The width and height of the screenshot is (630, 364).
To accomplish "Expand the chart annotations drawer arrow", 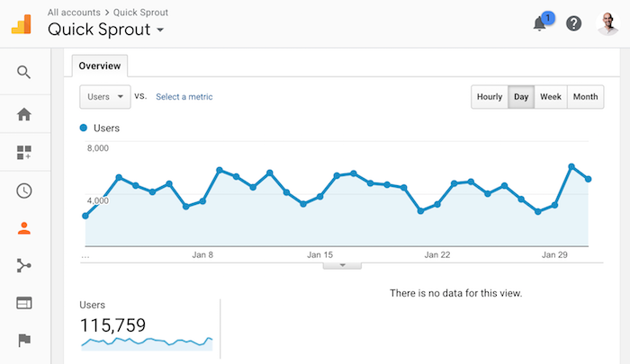I will [x=342, y=266].
